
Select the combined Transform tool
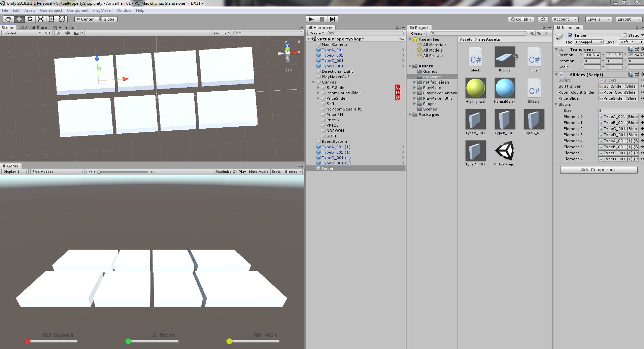pos(62,19)
